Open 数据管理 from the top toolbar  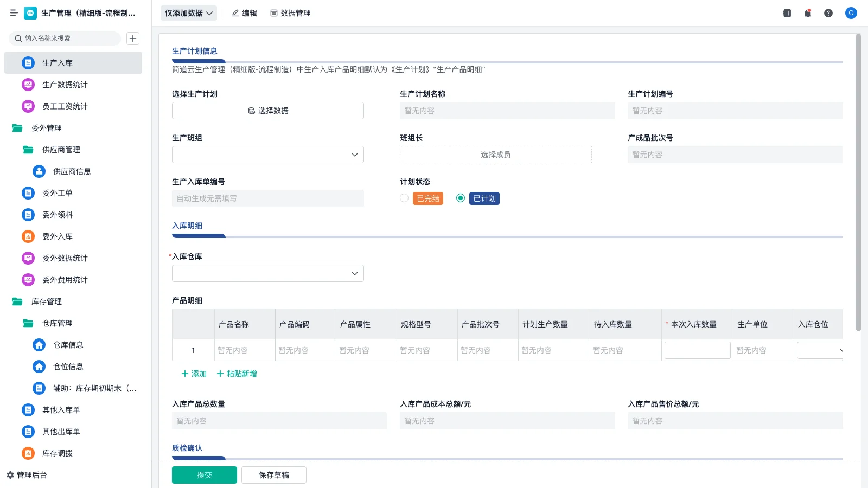pyautogui.click(x=290, y=13)
